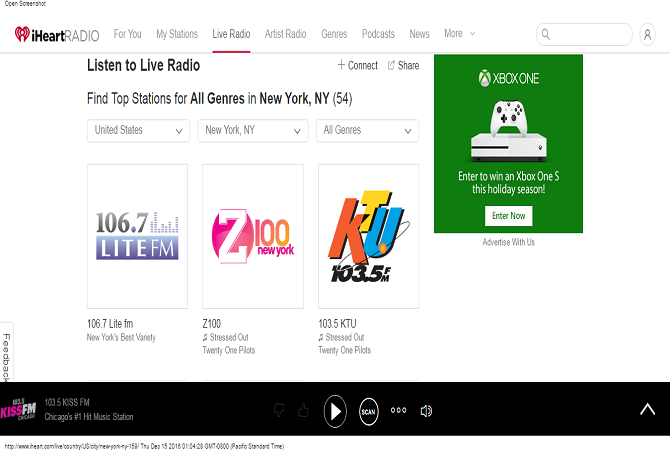Open the New York, NY city dropdown
This screenshot has width=670, height=450.
[253, 130]
